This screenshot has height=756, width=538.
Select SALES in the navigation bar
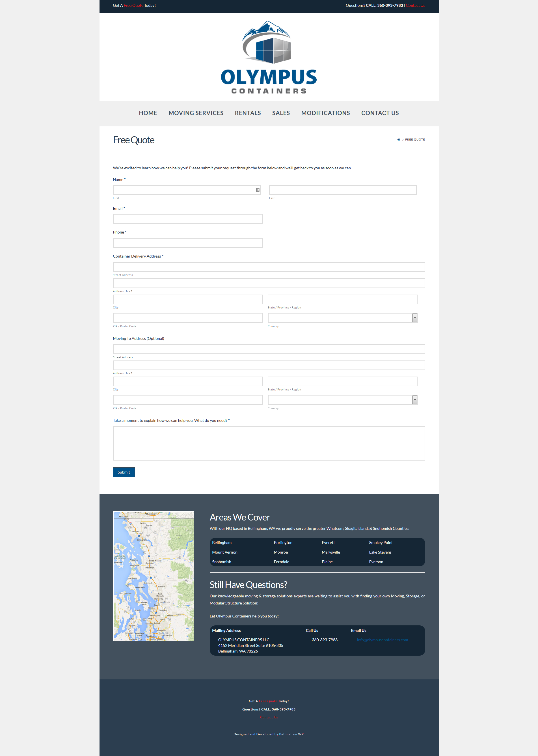pos(281,113)
